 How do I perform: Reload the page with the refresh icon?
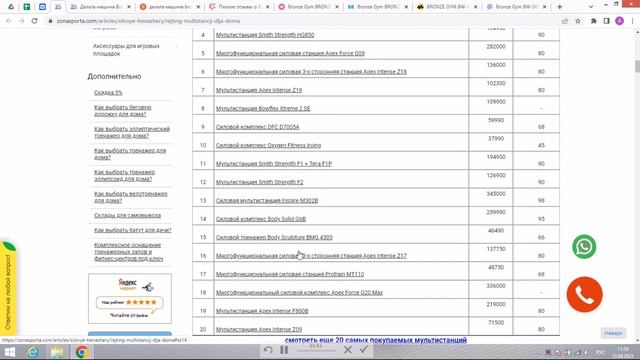click(x=34, y=21)
